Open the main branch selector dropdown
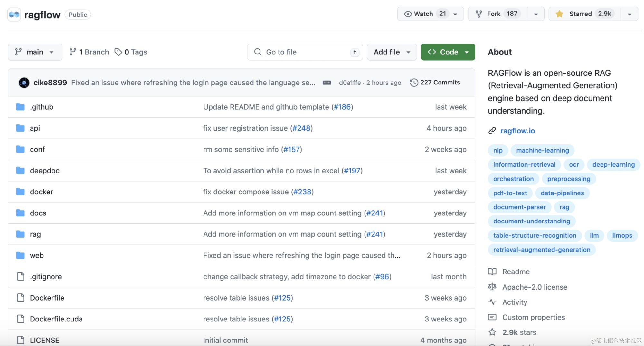Viewport: 644px width, 346px height. (35, 52)
